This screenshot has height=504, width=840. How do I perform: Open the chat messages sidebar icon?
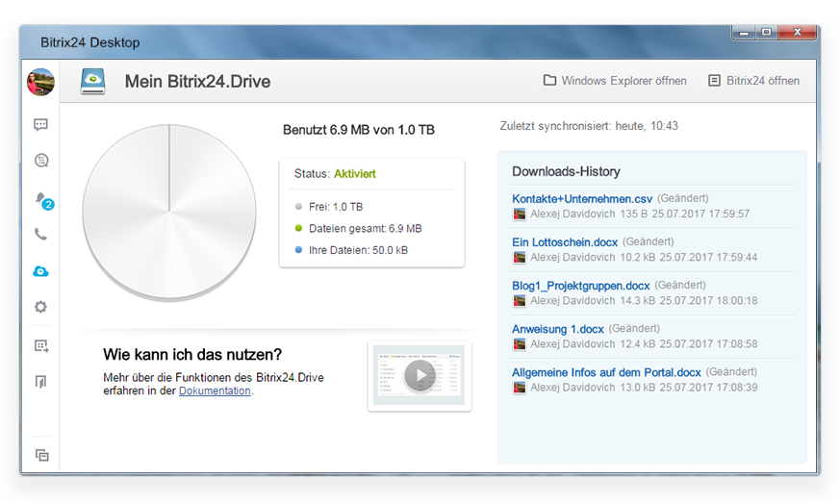point(40,125)
